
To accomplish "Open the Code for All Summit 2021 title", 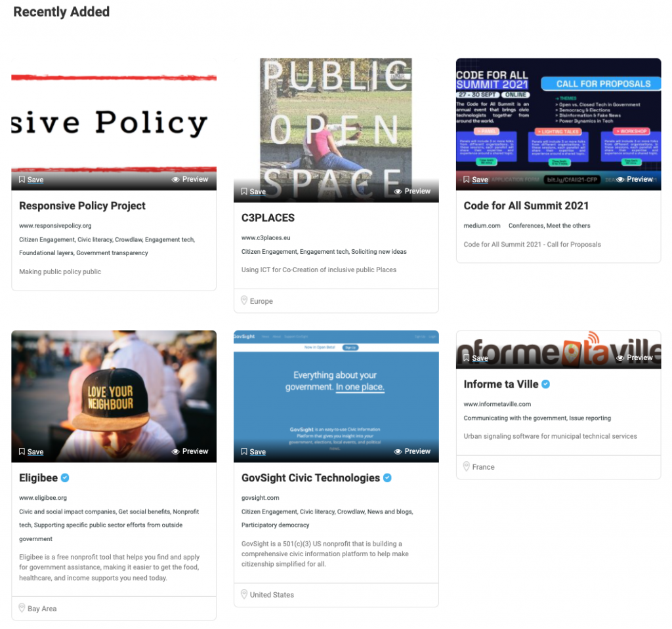I will pos(526,206).
